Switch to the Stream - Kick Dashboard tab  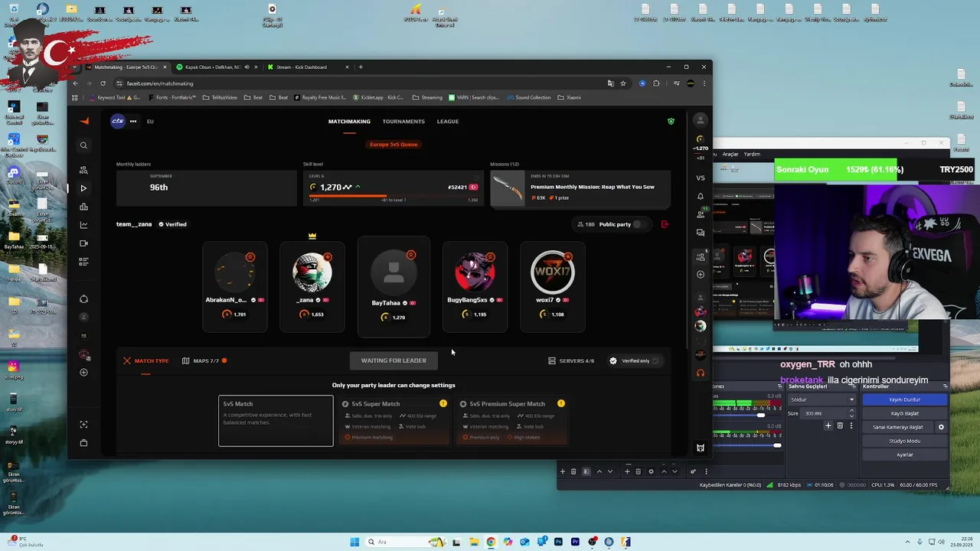[308, 67]
